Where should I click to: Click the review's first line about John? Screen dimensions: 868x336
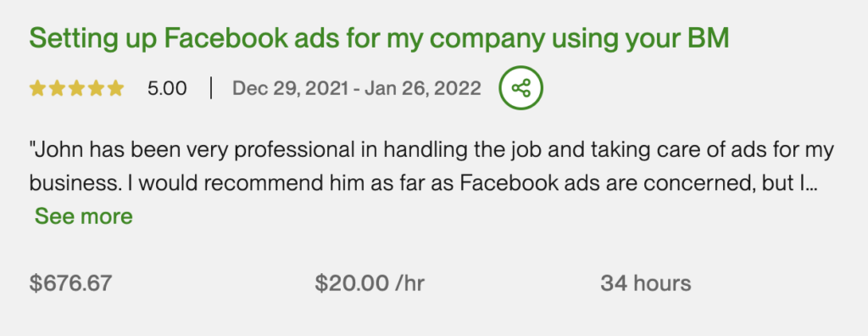coord(431,150)
